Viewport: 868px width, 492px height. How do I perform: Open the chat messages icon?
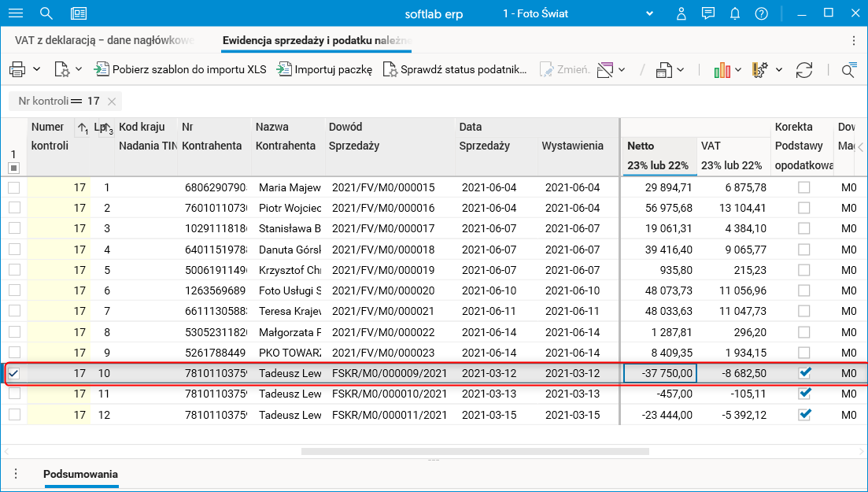click(x=708, y=13)
